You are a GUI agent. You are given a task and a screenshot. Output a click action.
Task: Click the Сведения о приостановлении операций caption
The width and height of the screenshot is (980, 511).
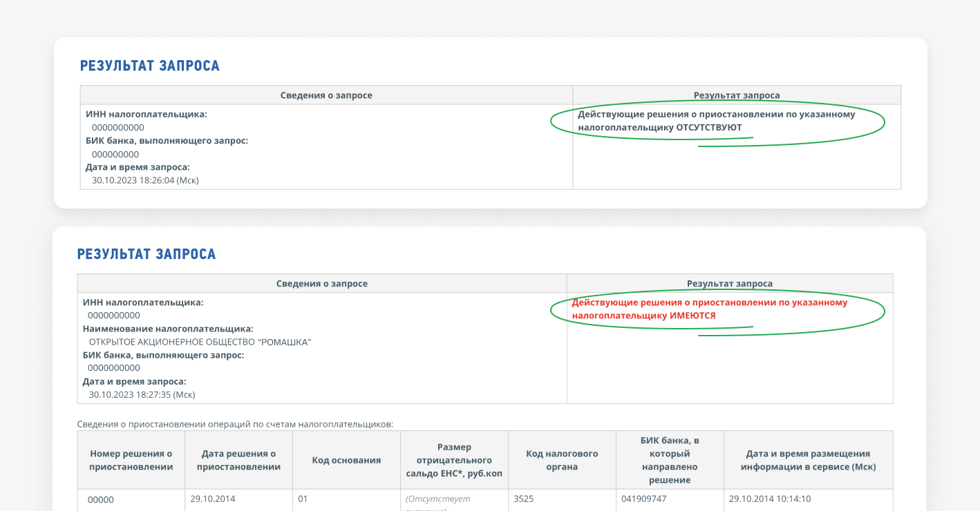(235, 424)
